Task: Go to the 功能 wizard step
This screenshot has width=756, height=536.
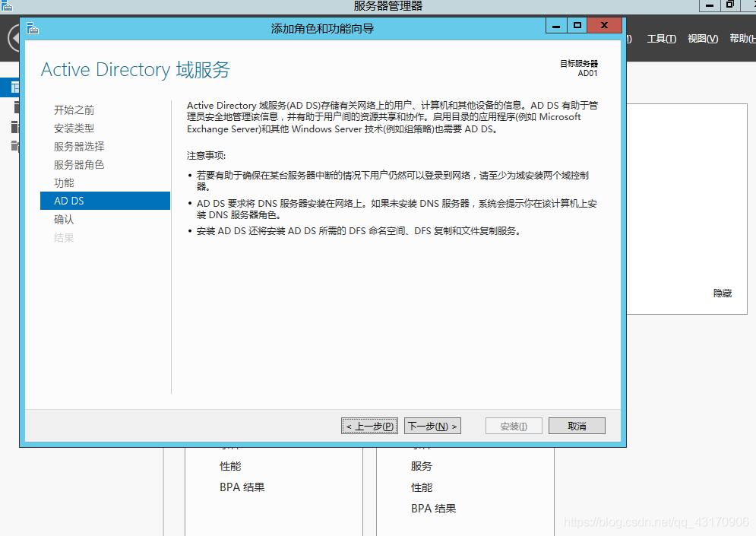Action: (64, 182)
